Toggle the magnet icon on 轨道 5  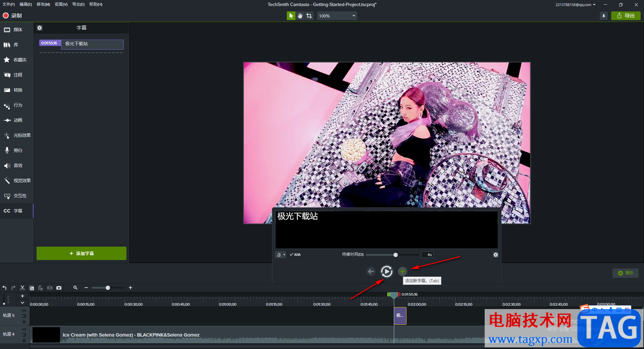[x=24, y=316]
